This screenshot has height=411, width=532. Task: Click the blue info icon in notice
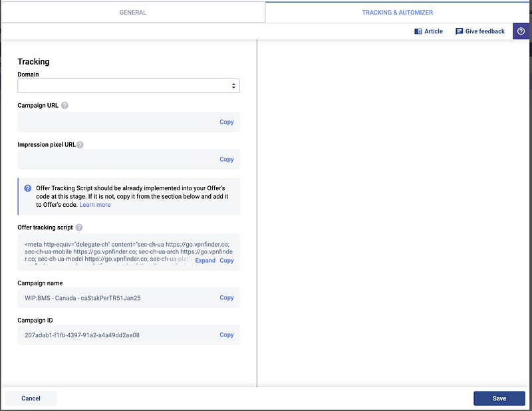pyautogui.click(x=28, y=188)
